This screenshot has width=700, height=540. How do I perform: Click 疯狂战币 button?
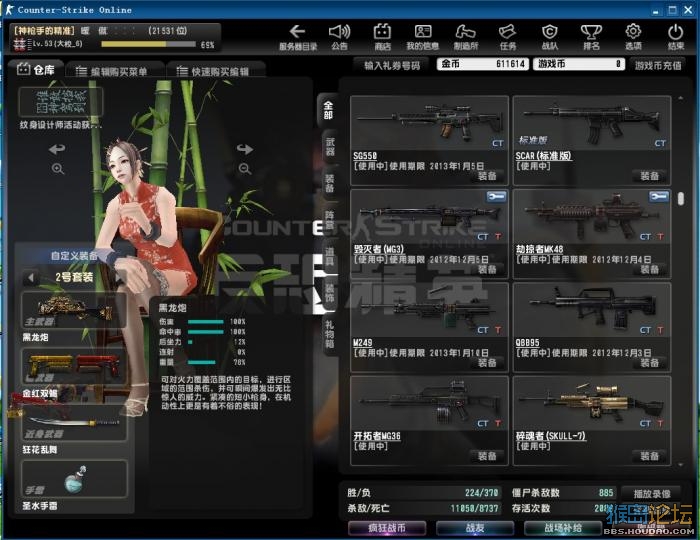pos(387,528)
